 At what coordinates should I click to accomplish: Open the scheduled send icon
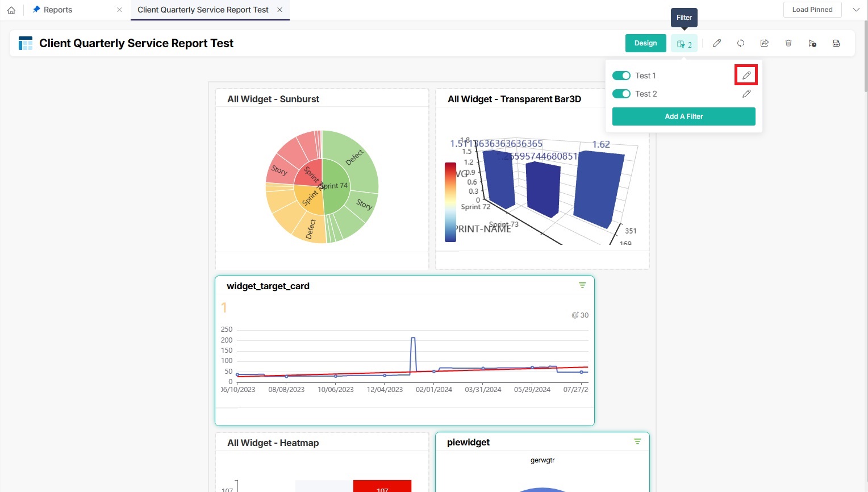812,43
